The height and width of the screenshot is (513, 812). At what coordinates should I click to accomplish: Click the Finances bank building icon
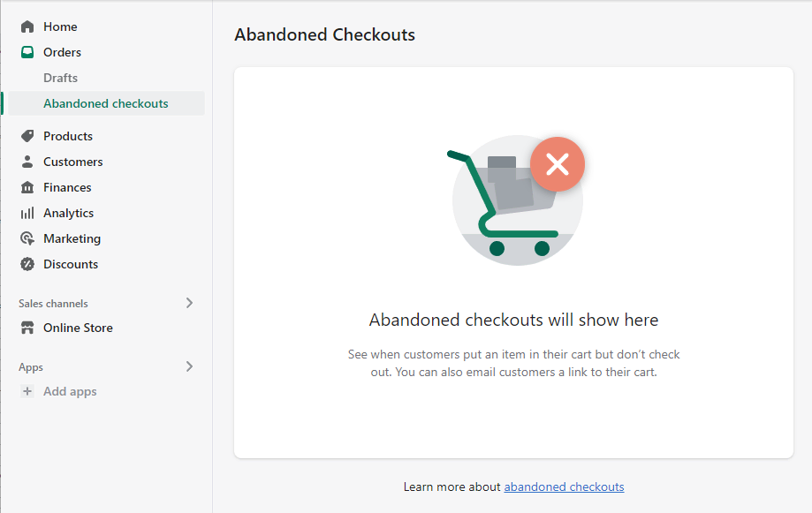[27, 187]
